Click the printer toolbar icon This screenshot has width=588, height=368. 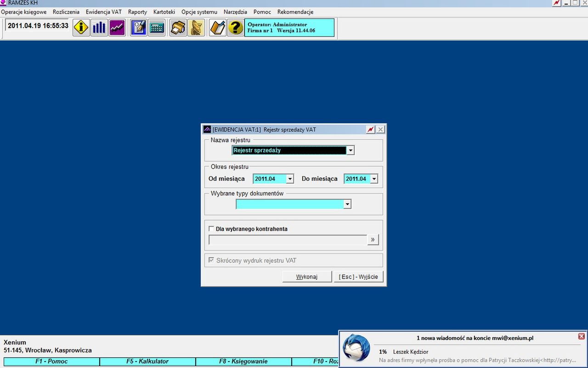(x=178, y=28)
